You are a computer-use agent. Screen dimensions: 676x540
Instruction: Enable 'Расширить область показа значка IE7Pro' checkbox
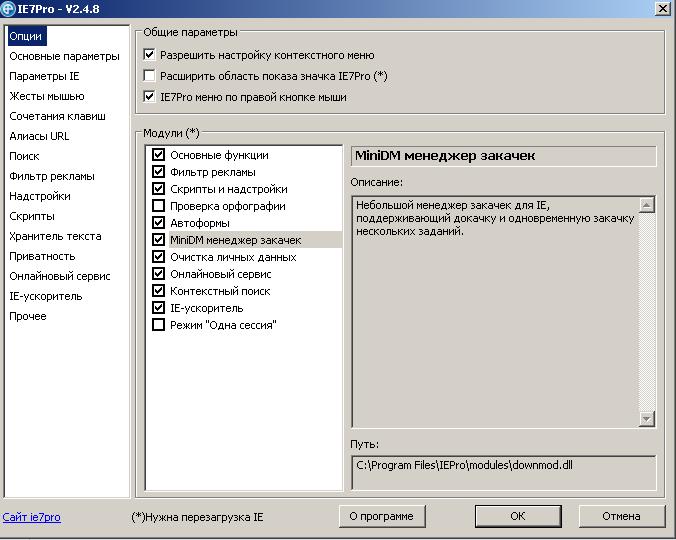[150, 76]
